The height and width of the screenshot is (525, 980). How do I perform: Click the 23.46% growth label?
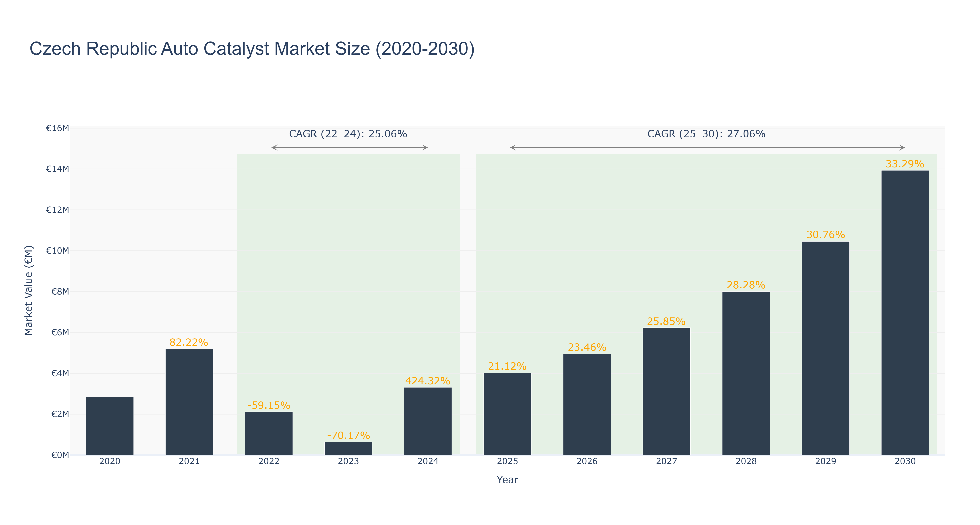(x=587, y=347)
